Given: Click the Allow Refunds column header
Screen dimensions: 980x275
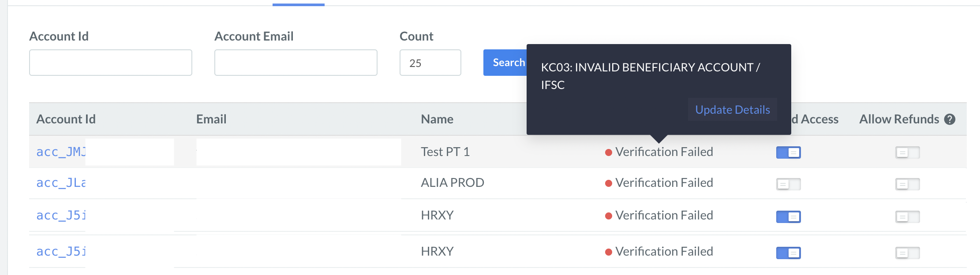Looking at the screenshot, I should [899, 119].
